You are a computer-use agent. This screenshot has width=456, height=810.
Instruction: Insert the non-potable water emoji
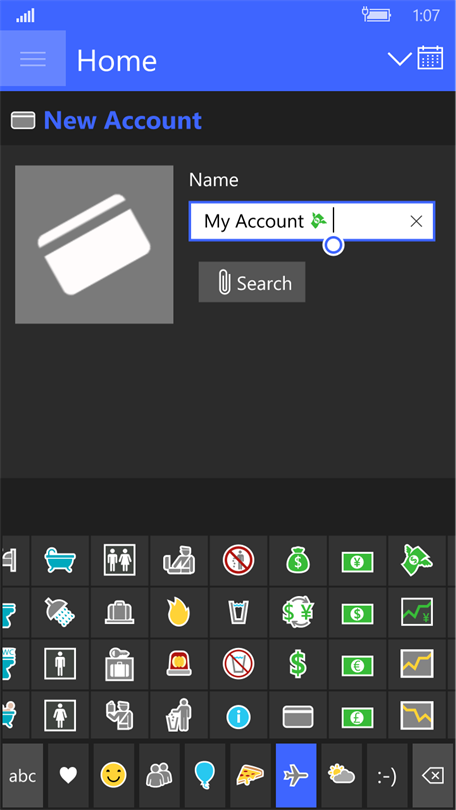click(x=239, y=664)
